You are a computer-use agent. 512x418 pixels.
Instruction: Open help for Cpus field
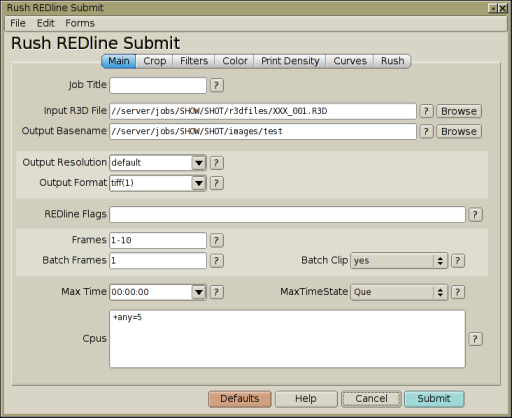[475, 339]
